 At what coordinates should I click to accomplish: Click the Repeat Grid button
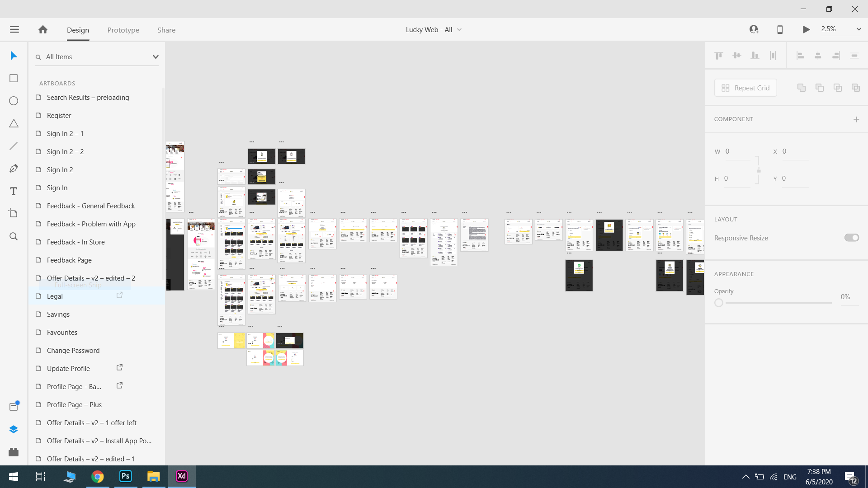coord(745,88)
